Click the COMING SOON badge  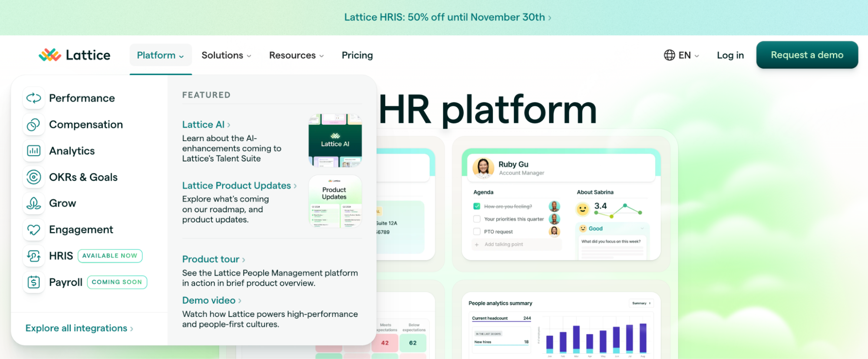pos(117,282)
